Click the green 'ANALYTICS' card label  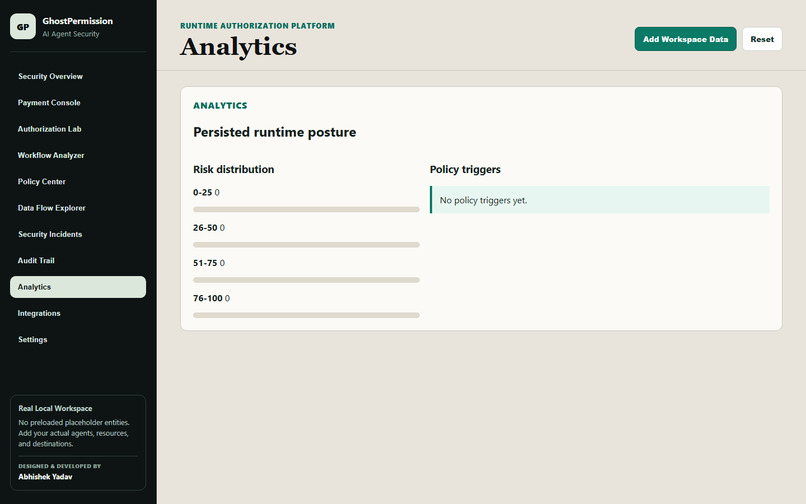[220, 105]
